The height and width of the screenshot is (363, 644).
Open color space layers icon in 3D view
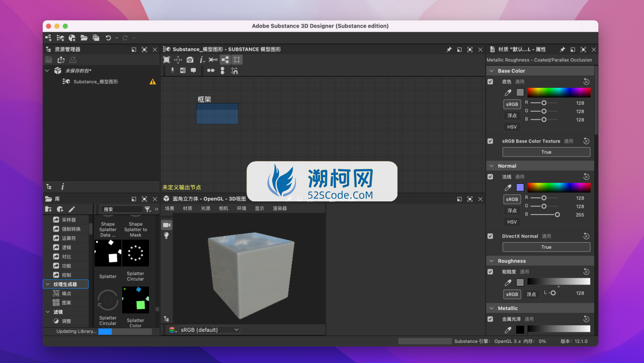173,330
